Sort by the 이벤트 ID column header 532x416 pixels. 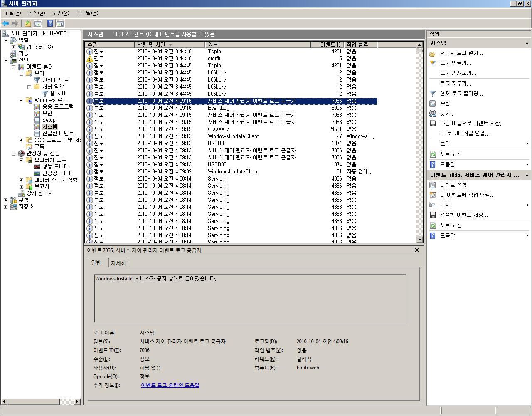(328, 45)
